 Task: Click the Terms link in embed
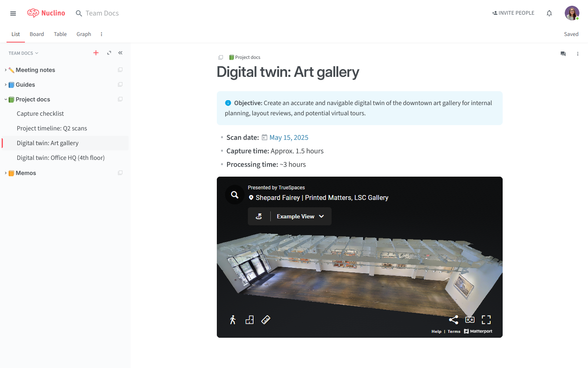454,332
